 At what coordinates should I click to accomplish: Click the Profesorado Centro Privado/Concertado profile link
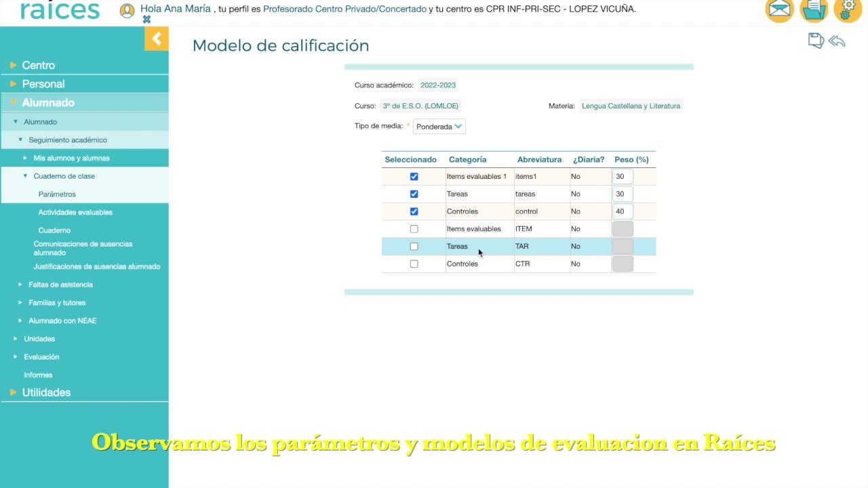(x=345, y=9)
